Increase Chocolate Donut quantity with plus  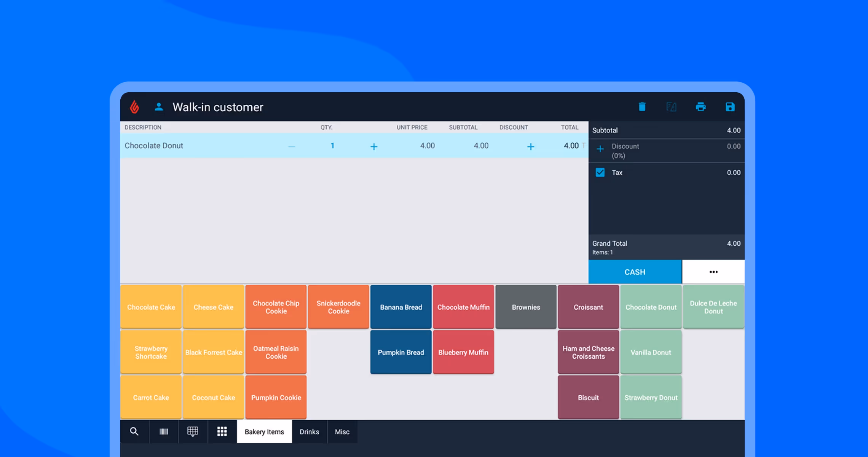(374, 146)
